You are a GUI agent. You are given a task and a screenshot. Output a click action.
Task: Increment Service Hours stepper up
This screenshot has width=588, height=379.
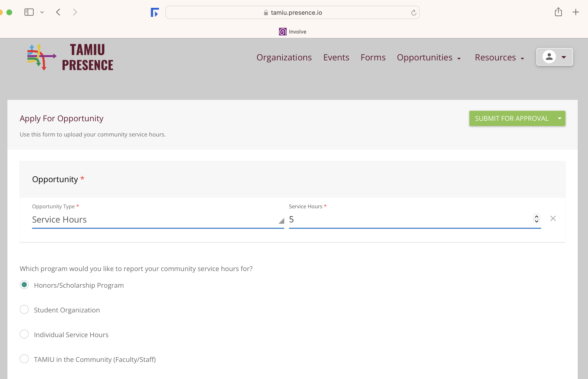tap(537, 216)
